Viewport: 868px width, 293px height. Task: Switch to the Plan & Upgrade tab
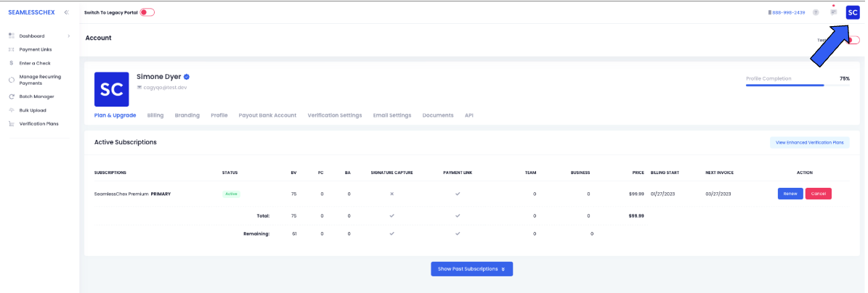click(115, 115)
